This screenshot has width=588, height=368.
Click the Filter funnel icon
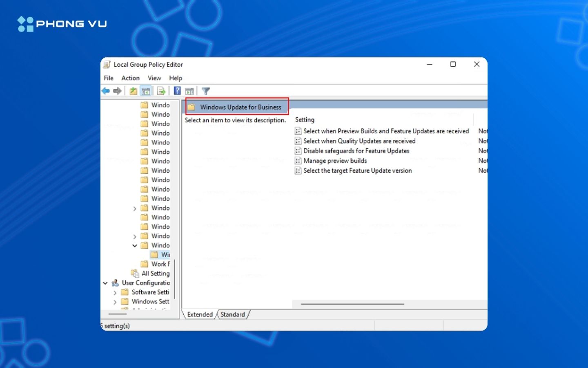[206, 91]
